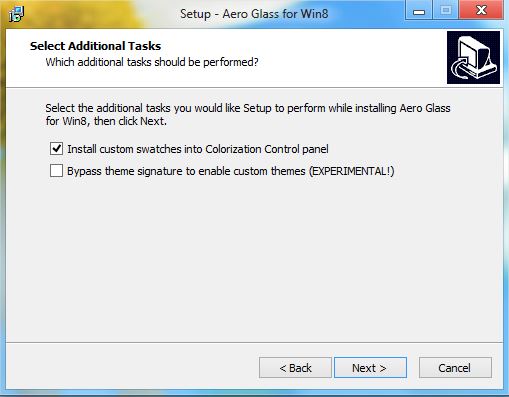Click 'Which additional tasks should be performed?' subtitle
509x397 pixels.
[152, 62]
